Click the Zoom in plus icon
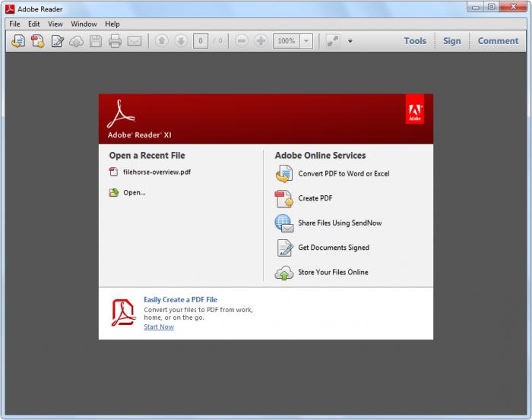The height and width of the screenshot is (420, 532). 261,41
